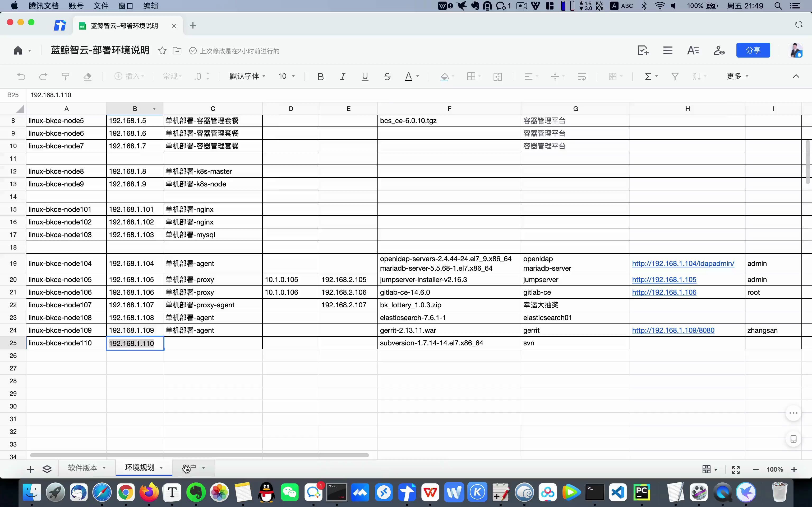Click the fill color bucket swatch
The width and height of the screenshot is (812, 507).
445,77
